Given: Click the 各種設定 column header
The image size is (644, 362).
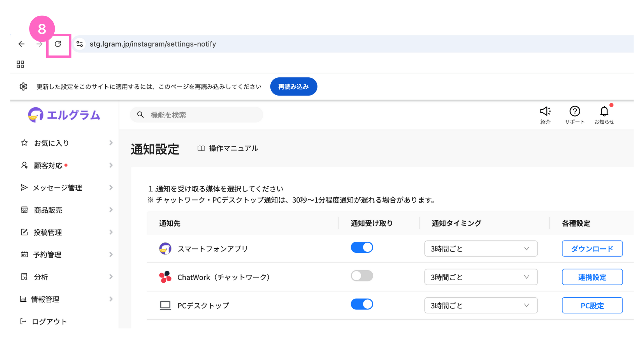Looking at the screenshot, I should click(x=576, y=223).
